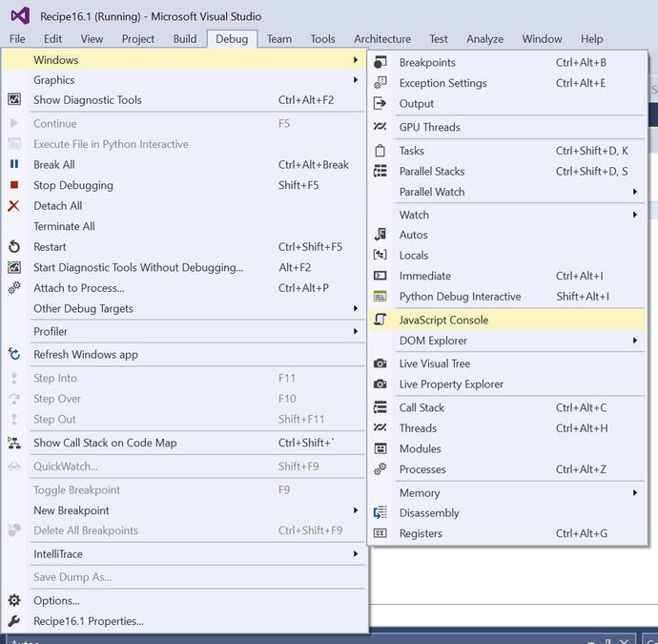Screen dimensions: 658x644
Task: Click the Immediate window icon
Action: coord(380,276)
